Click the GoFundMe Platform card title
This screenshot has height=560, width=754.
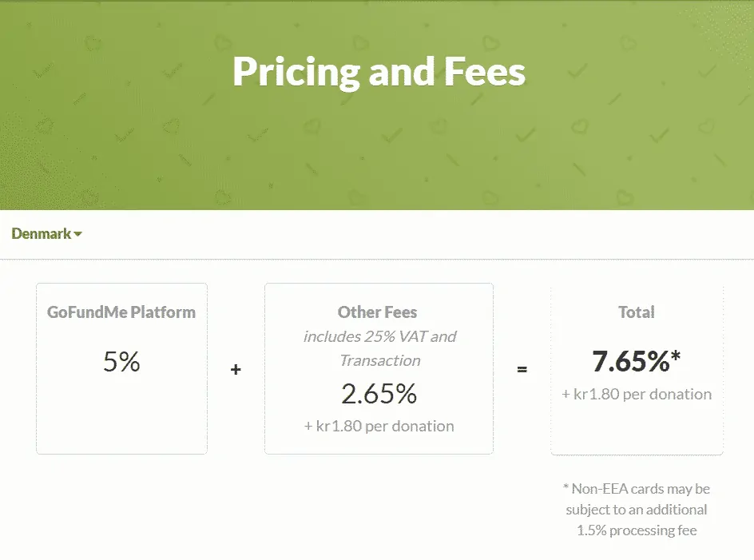121,312
